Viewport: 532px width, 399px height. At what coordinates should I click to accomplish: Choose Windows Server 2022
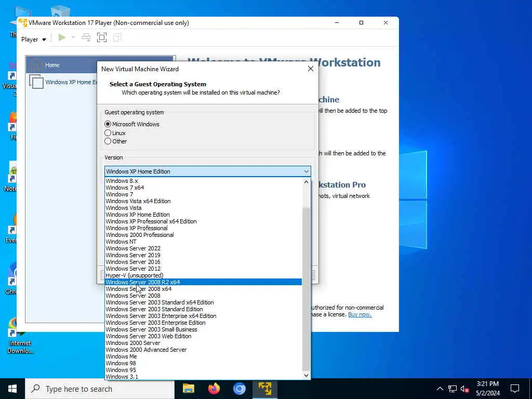click(203, 248)
